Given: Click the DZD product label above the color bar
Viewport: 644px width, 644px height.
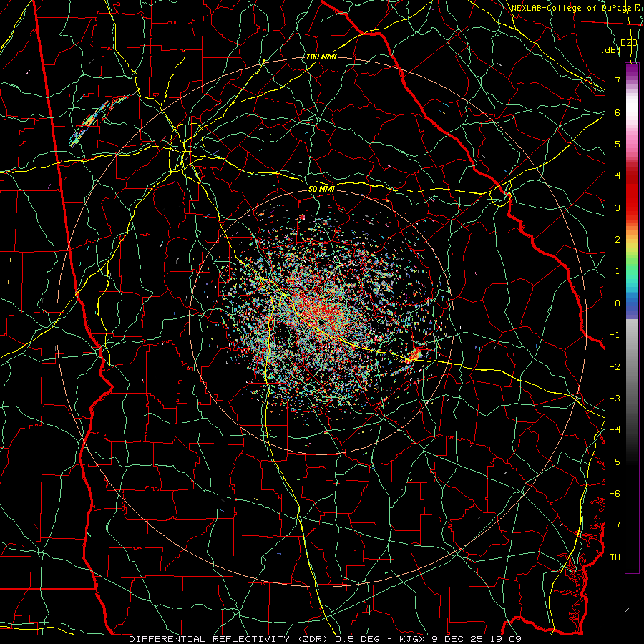Looking at the screenshot, I should (x=629, y=43).
